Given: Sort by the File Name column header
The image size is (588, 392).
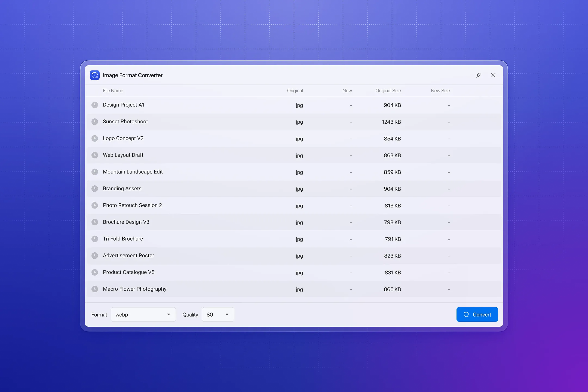Looking at the screenshot, I should coord(113,91).
